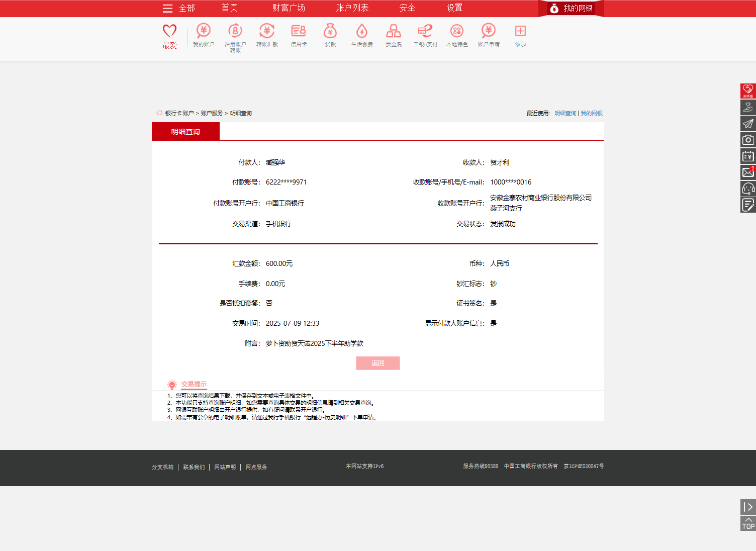Click 分支机构 footer link
This screenshot has height=551, width=756.
click(x=163, y=467)
